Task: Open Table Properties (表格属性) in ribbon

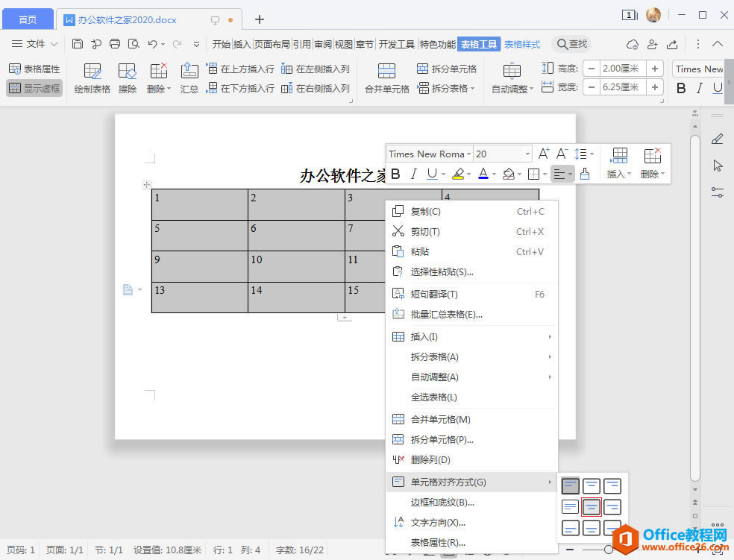Action: click(34, 69)
